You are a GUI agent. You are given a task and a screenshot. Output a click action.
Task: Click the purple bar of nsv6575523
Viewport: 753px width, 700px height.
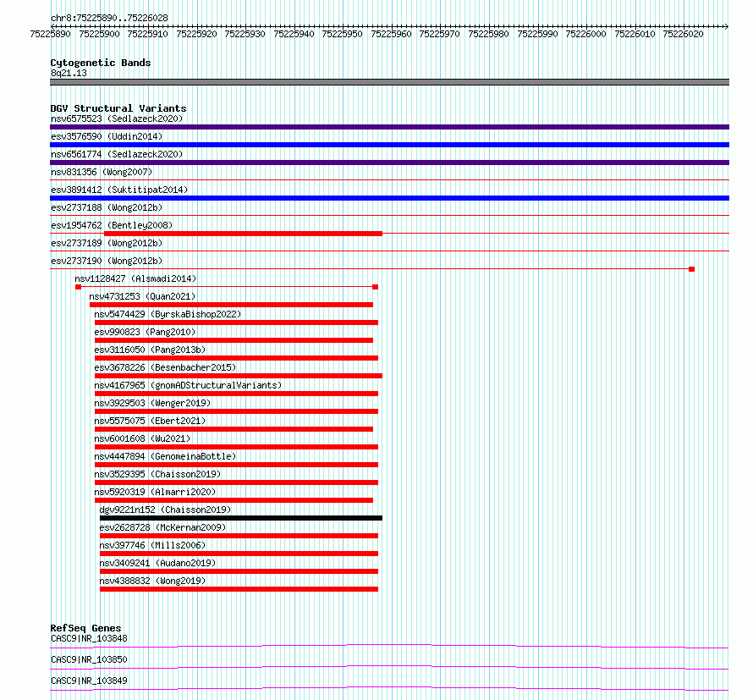pos(389,127)
